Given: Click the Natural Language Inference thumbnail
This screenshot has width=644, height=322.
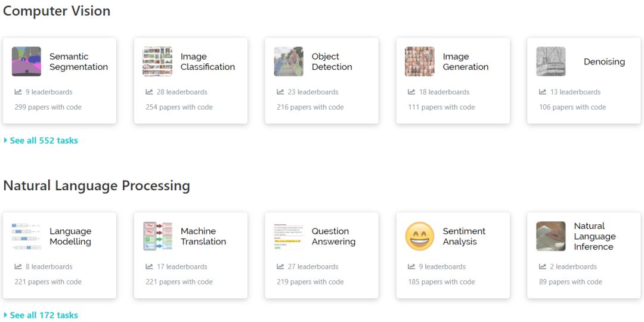Looking at the screenshot, I should [550, 236].
